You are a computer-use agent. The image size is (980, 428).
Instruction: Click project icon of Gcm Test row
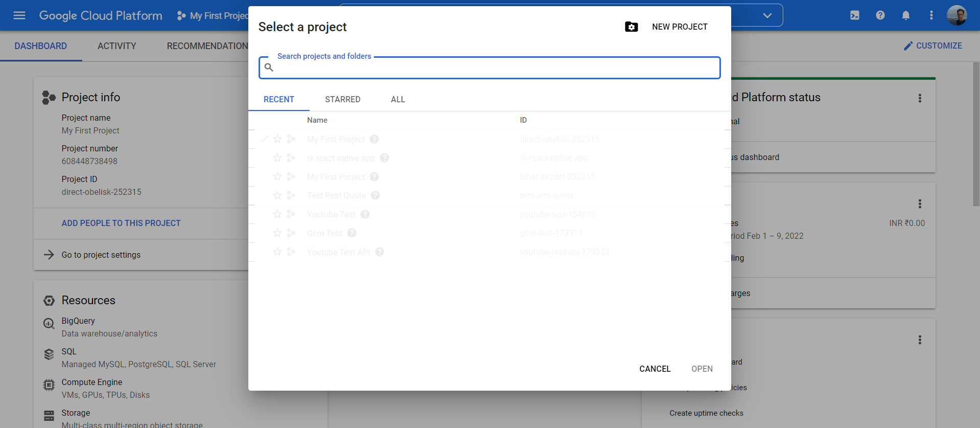pyautogui.click(x=291, y=233)
